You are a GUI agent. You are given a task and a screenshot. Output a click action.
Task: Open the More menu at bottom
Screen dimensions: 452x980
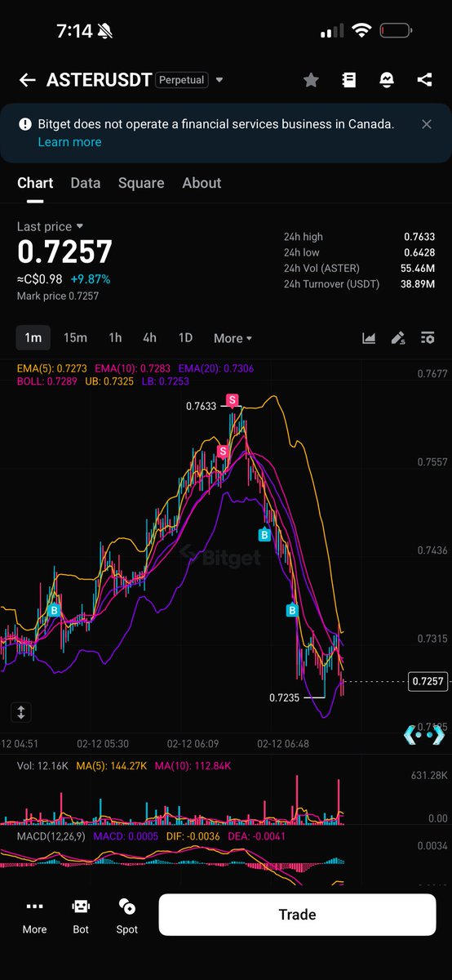(34, 915)
